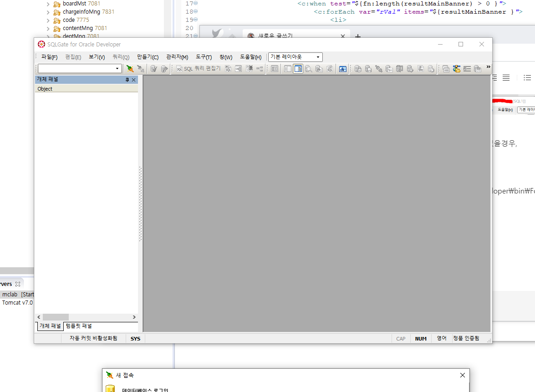This screenshot has width=535, height=392.
Task: Click the database table sheet icon
Action: tap(478, 69)
